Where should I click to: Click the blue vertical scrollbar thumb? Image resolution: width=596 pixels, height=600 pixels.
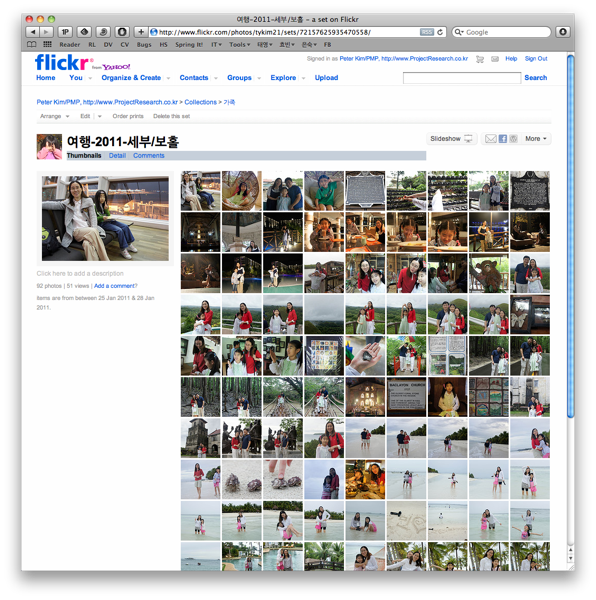tap(570, 236)
